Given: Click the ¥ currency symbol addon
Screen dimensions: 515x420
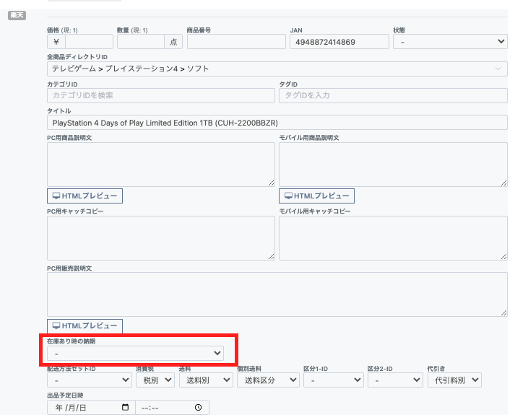Looking at the screenshot, I should coord(56,42).
